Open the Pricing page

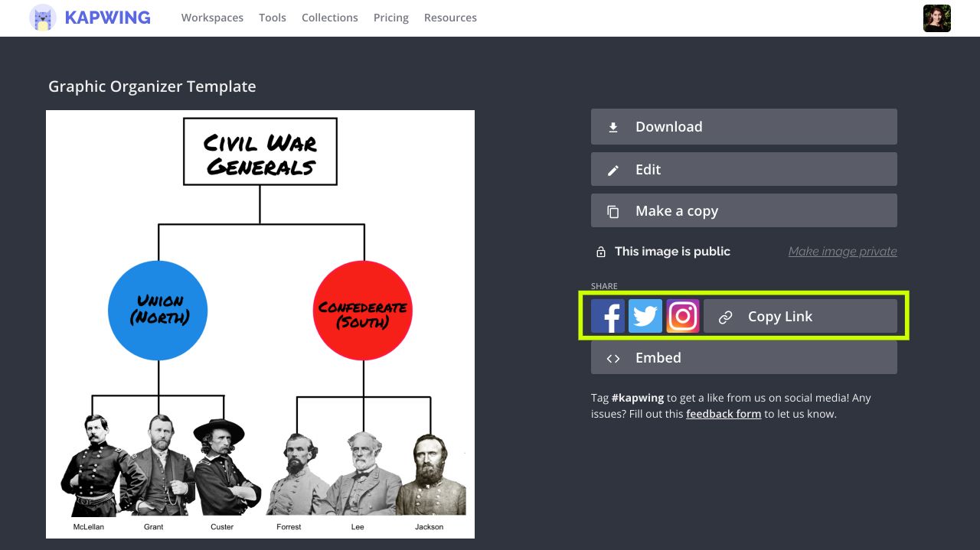click(x=390, y=18)
